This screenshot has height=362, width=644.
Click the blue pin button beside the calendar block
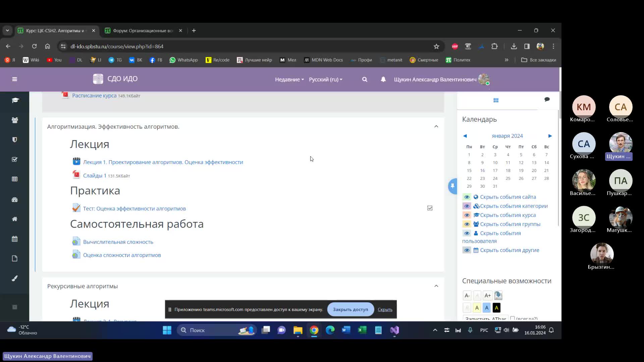[452, 186]
